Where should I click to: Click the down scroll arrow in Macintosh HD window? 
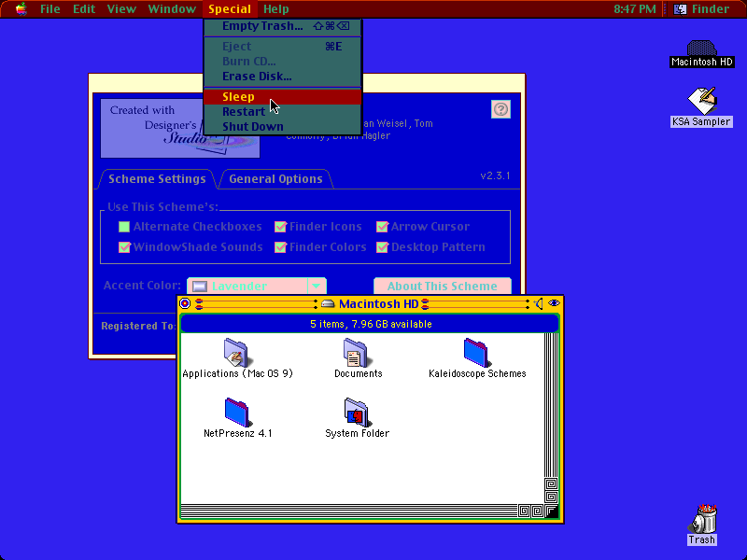[551, 497]
